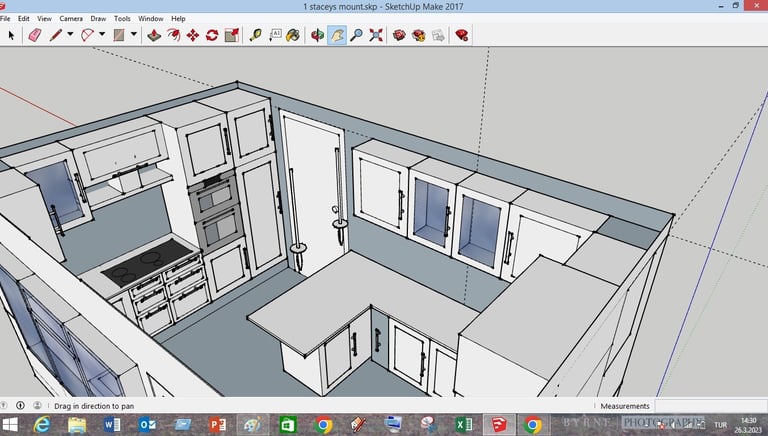Viewport: 768px width, 436px height.
Task: Select the Arc tool
Action: 87,35
